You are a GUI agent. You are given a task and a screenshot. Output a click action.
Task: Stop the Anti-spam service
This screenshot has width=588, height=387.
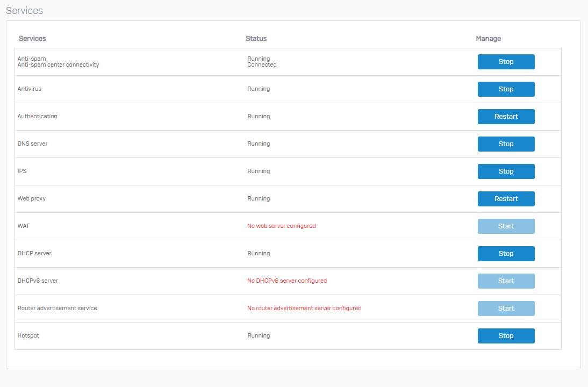pos(506,62)
